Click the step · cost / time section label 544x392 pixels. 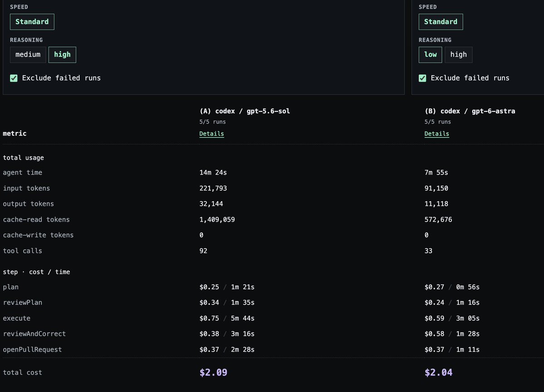(x=36, y=272)
